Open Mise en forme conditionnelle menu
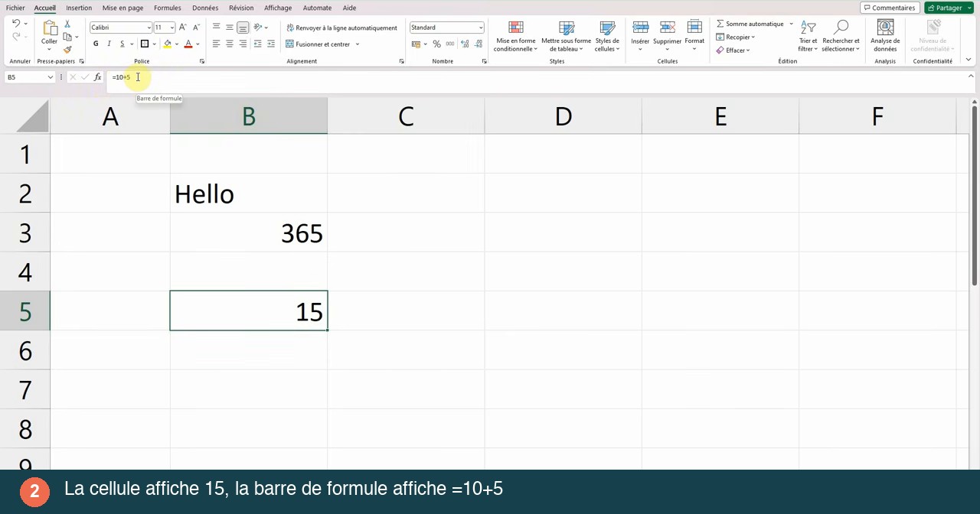The width and height of the screenshot is (980, 514). (515, 37)
